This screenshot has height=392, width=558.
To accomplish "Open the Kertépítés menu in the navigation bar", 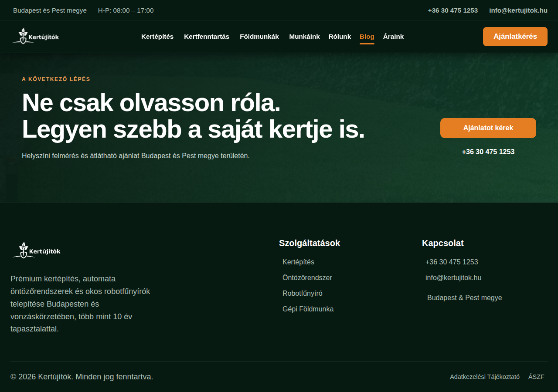I will coord(157,37).
